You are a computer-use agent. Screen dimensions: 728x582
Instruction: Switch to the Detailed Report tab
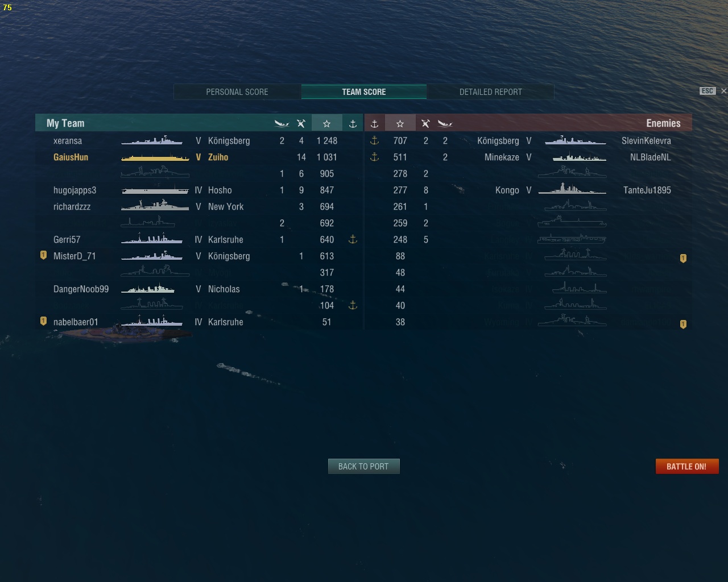click(x=490, y=92)
